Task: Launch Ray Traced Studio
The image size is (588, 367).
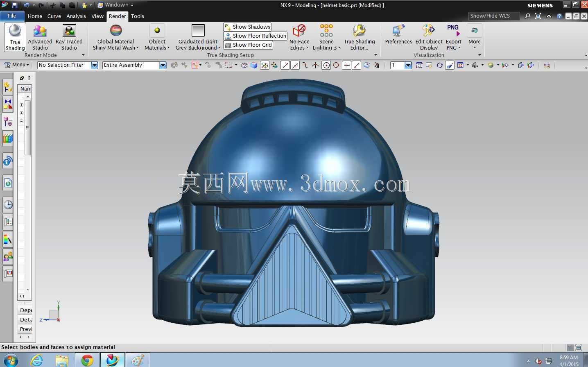Action: coord(69,37)
